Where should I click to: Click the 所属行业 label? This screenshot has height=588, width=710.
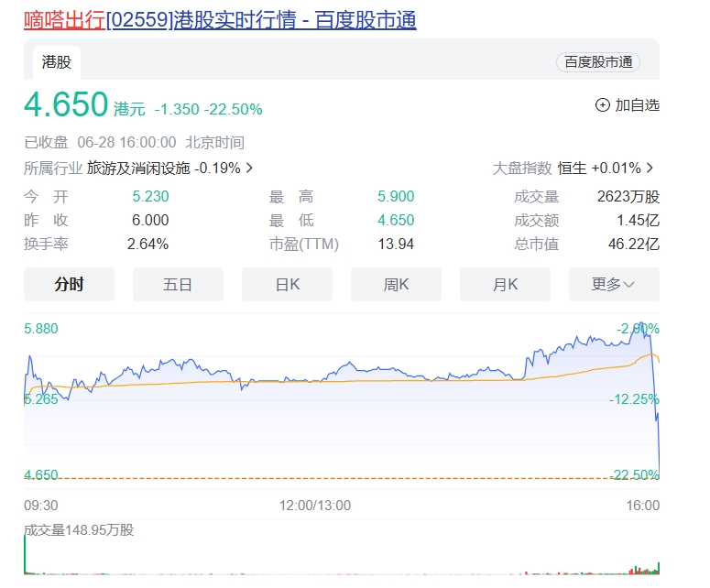[x=53, y=169]
